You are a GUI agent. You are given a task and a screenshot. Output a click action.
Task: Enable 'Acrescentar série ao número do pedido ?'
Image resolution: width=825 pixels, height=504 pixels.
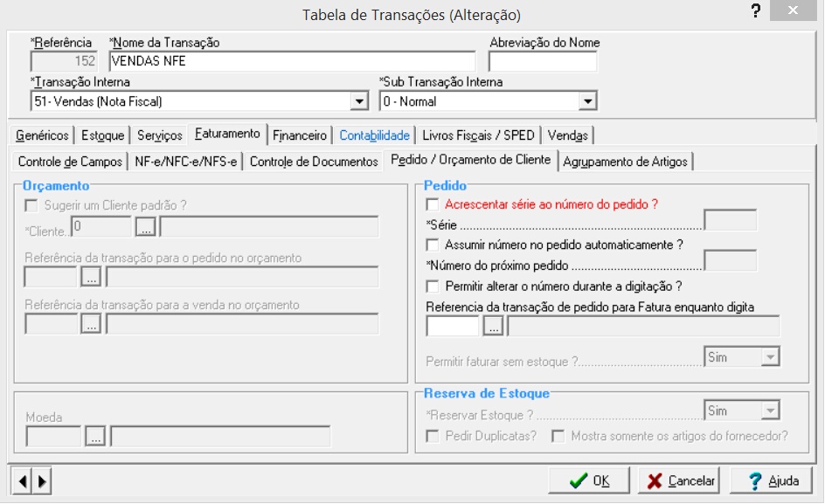pyautogui.click(x=433, y=204)
